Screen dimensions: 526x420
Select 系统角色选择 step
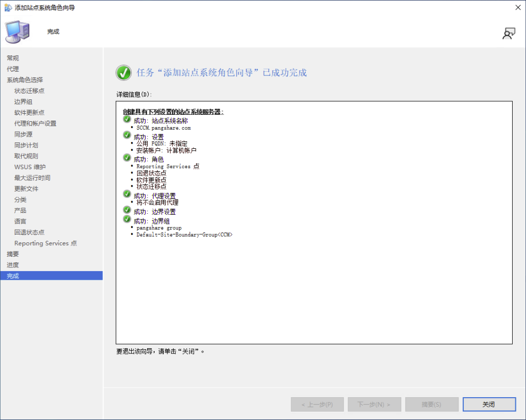(x=25, y=80)
